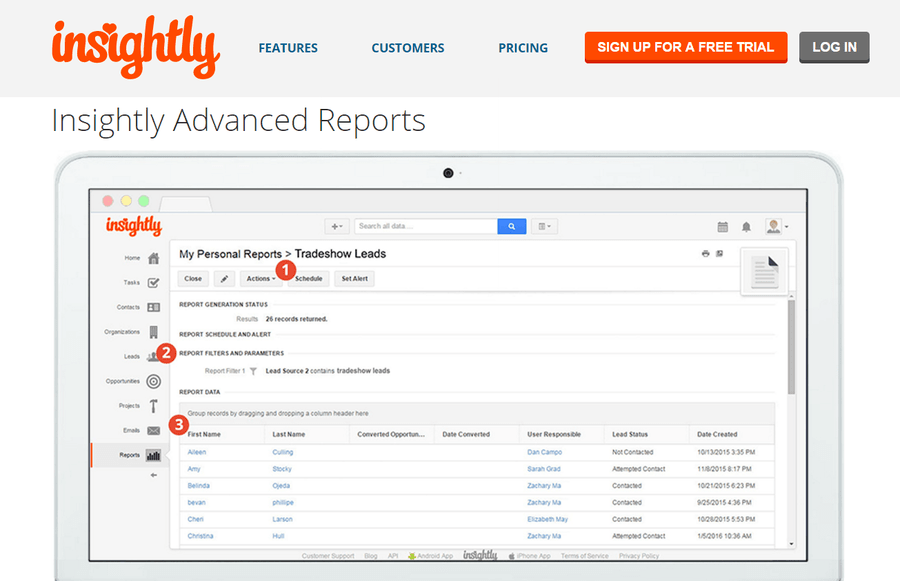Click the Set Alert button
Screen dimensions: 900x581
click(356, 278)
